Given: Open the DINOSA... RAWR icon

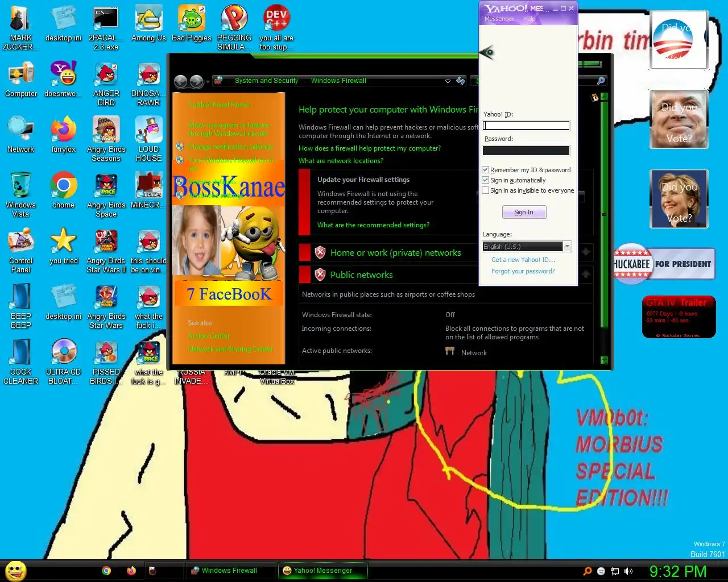Looking at the screenshot, I should pos(148,83).
